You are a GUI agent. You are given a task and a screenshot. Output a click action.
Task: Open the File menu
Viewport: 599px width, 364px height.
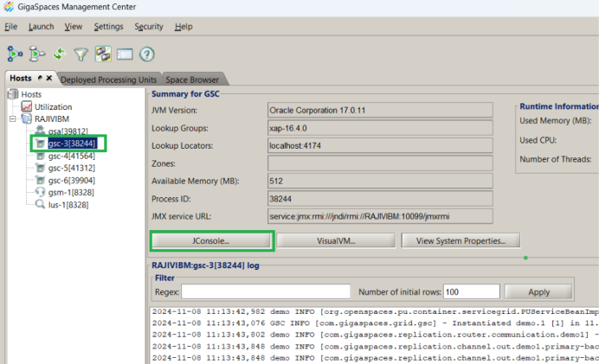tap(10, 27)
